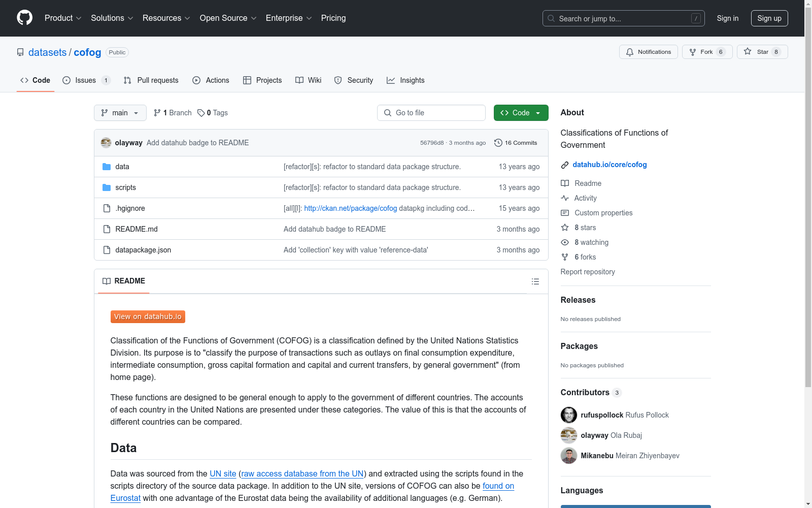The image size is (812, 508).
Task: Click the fork icon beside 6 forks
Action: tap(565, 257)
